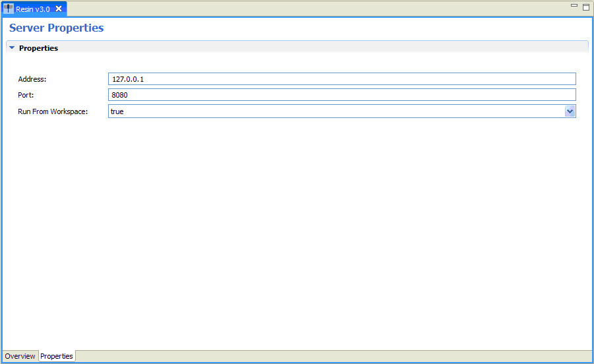The width and height of the screenshot is (594, 364).
Task: Click the Resin server icon in tab
Action: point(9,9)
